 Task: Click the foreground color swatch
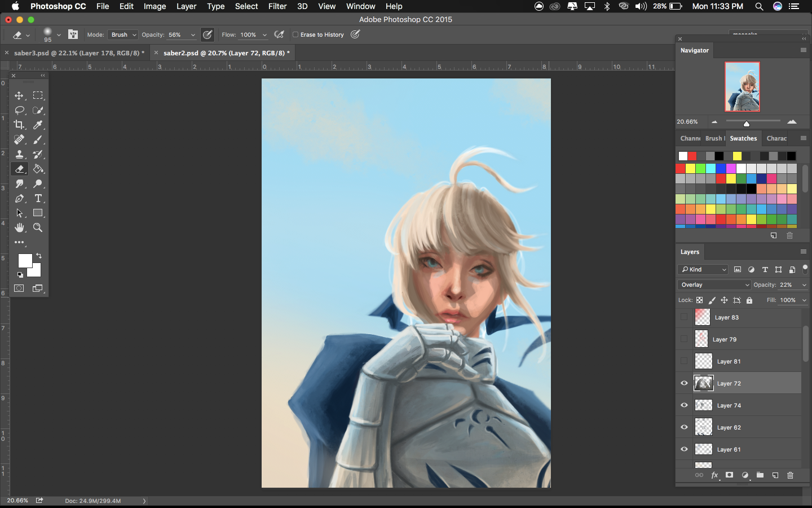pyautogui.click(x=25, y=260)
